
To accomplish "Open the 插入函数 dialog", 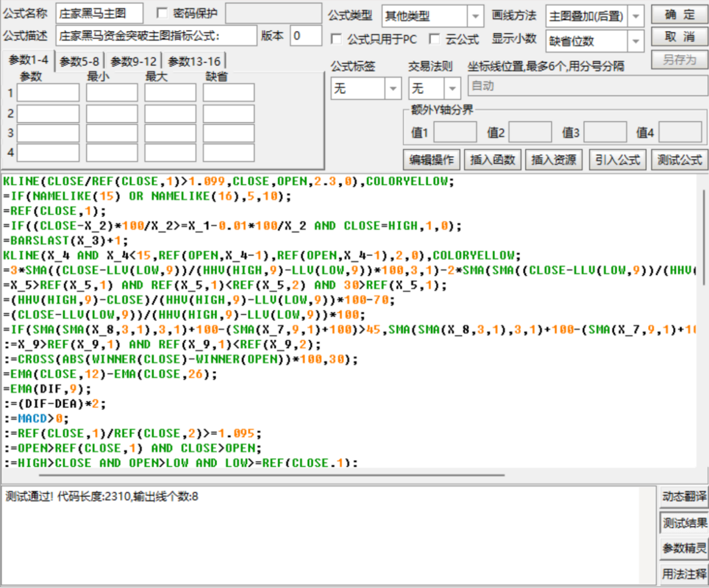I will click(x=493, y=160).
